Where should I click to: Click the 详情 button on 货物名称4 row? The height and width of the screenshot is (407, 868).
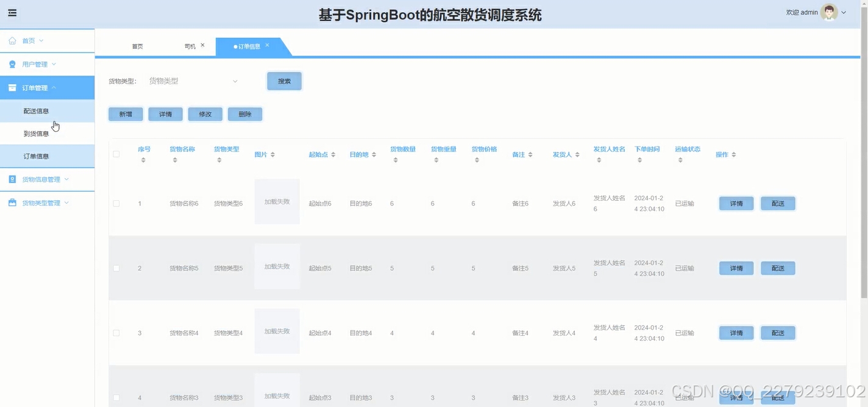tap(736, 333)
